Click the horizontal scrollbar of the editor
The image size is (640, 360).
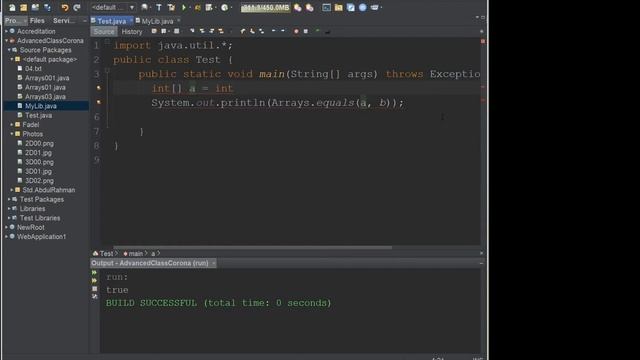[252, 247]
